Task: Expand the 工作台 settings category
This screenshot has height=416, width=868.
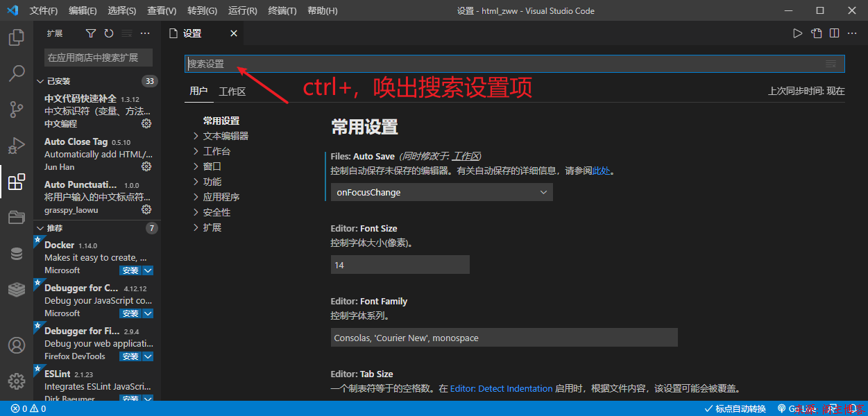Action: click(x=196, y=151)
